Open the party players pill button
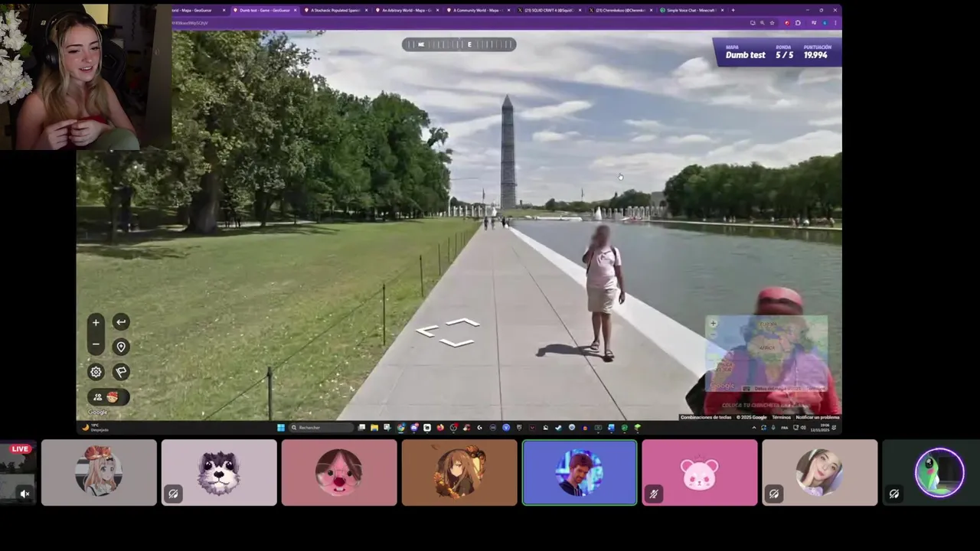 108,397
